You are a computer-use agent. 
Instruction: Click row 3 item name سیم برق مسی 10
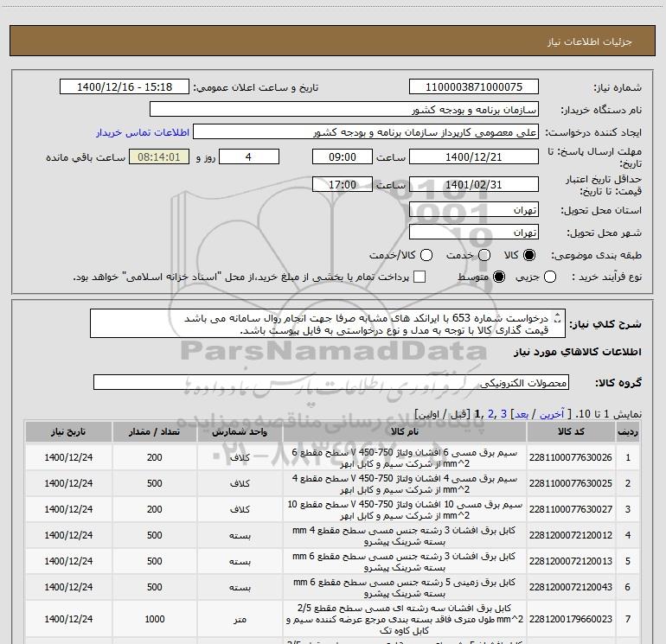point(405,510)
